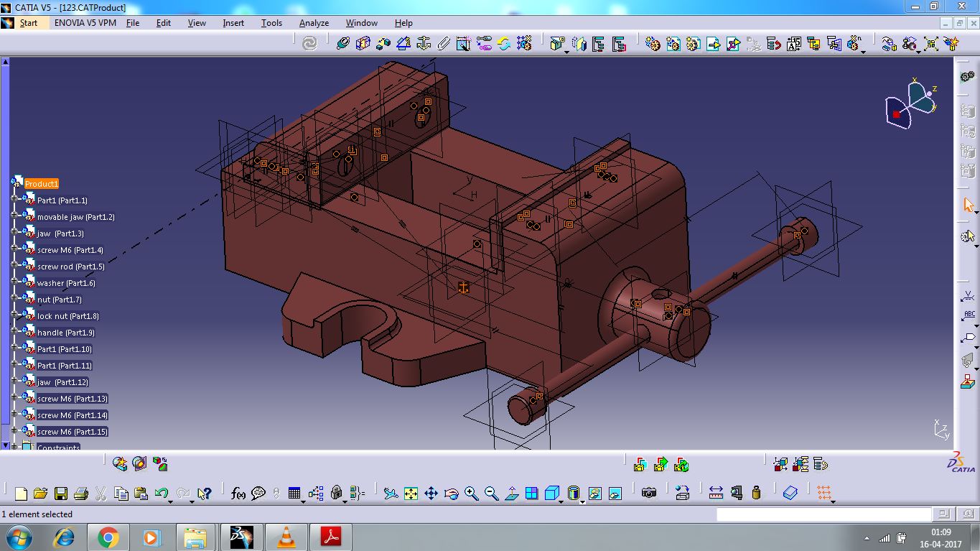Open the Insert menu
Image resolution: width=980 pixels, height=551 pixels.
(233, 22)
